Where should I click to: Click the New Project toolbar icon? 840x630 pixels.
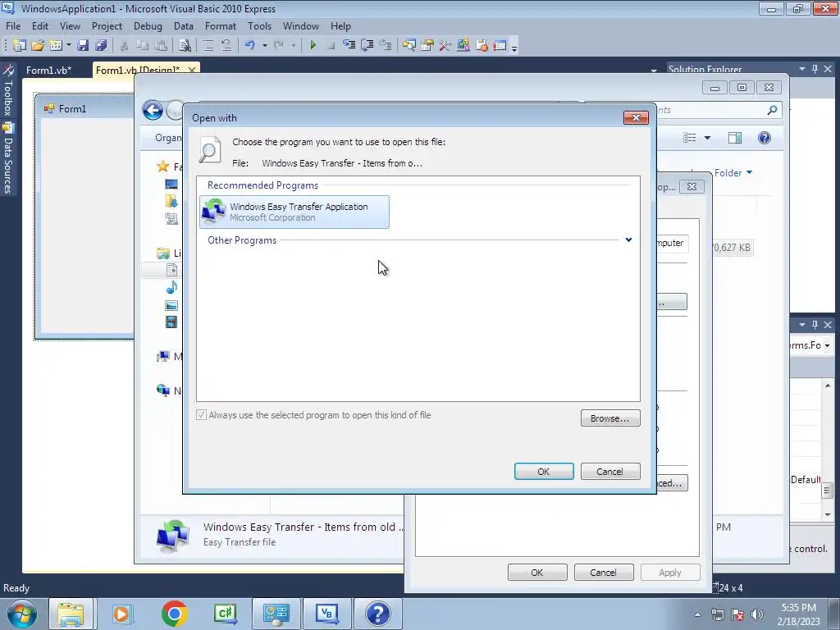point(20,46)
